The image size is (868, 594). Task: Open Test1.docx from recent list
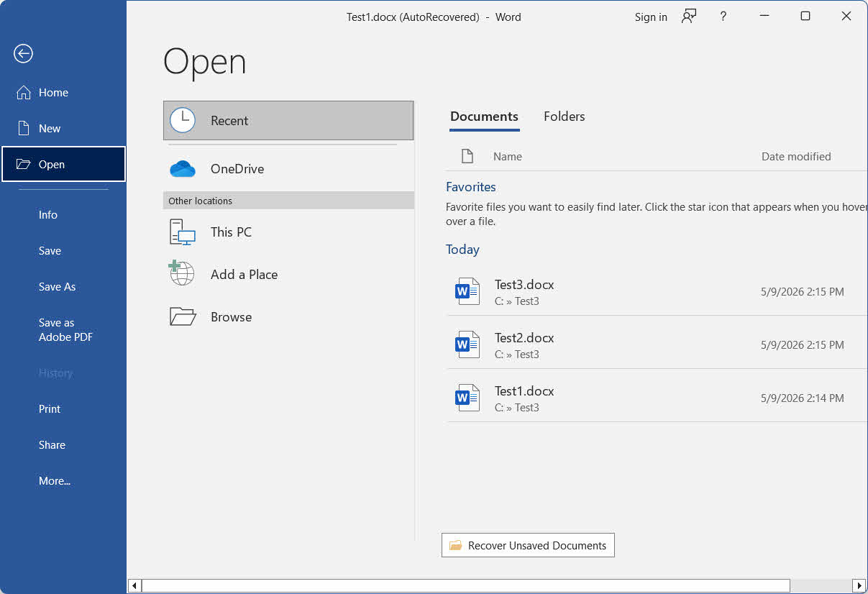coord(657,398)
